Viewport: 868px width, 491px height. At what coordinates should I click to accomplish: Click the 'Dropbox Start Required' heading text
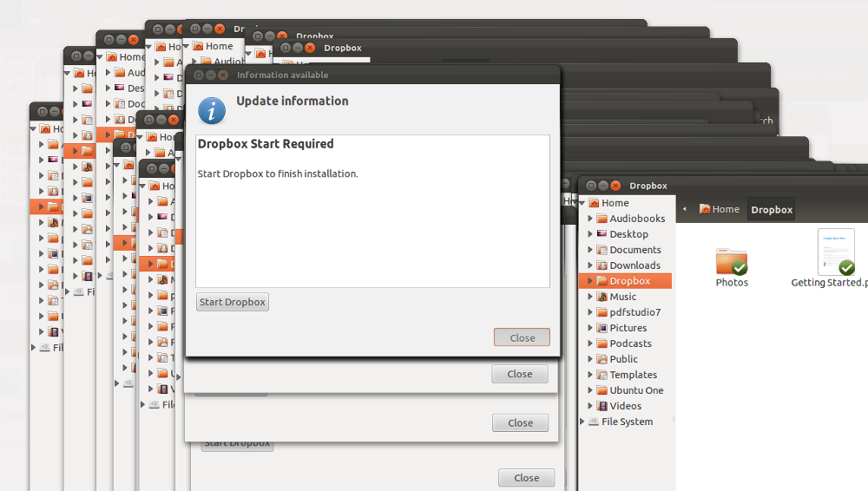[x=266, y=144]
